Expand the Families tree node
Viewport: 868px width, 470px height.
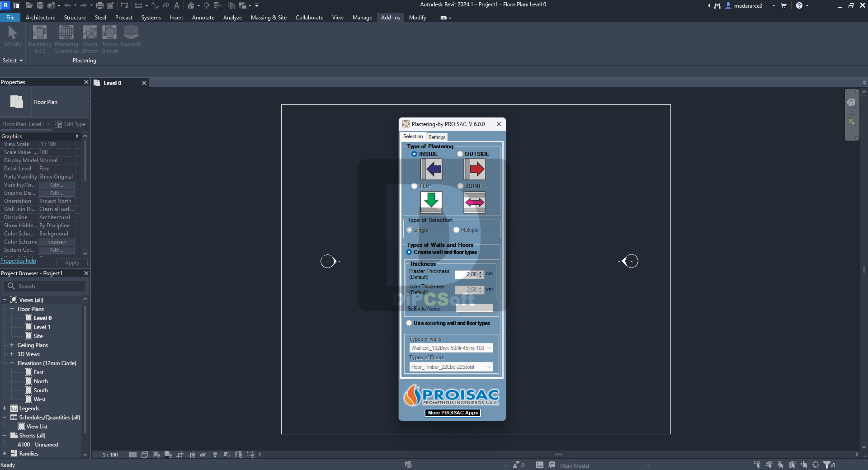(x=5, y=453)
